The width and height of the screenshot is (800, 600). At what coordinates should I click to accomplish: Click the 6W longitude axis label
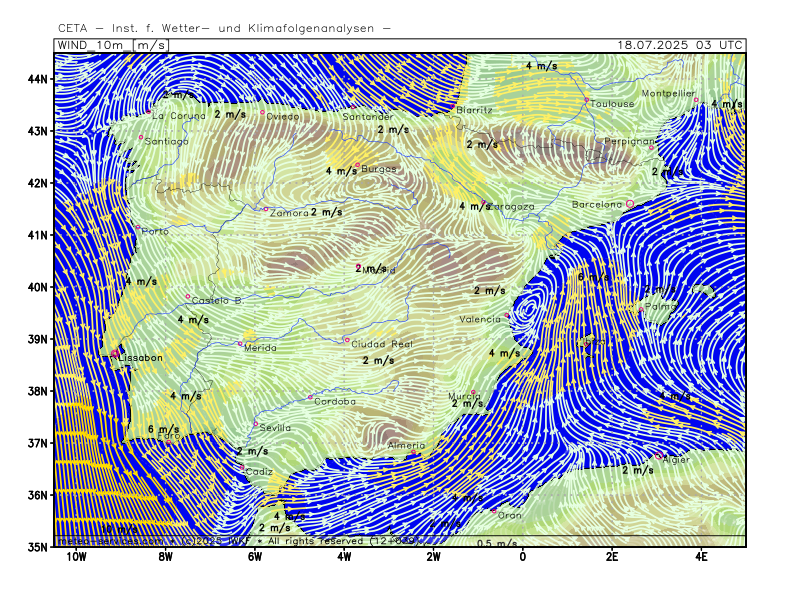[x=255, y=557]
